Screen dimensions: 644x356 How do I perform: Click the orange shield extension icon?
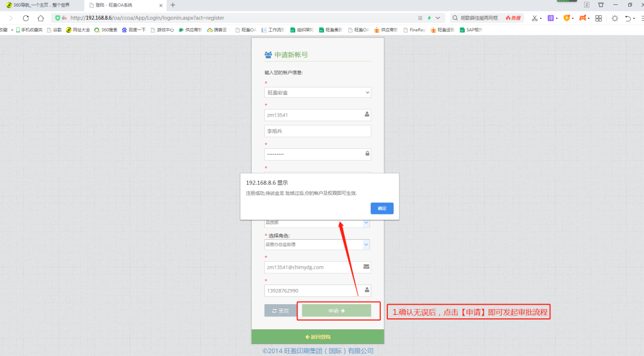click(567, 18)
